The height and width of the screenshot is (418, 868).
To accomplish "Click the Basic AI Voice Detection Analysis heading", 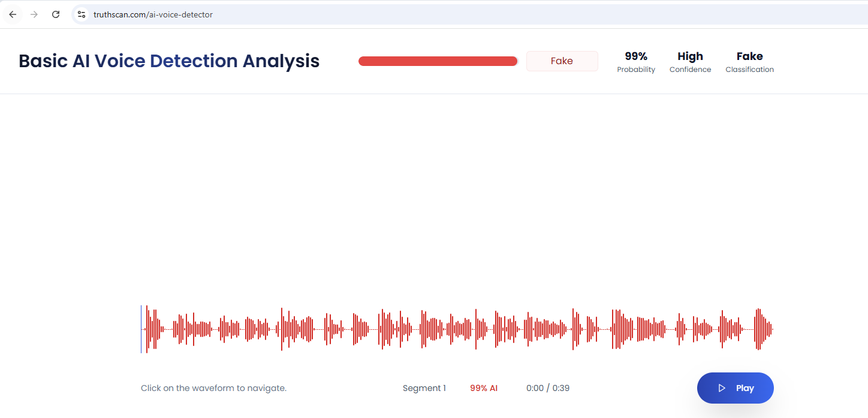I will tap(169, 61).
